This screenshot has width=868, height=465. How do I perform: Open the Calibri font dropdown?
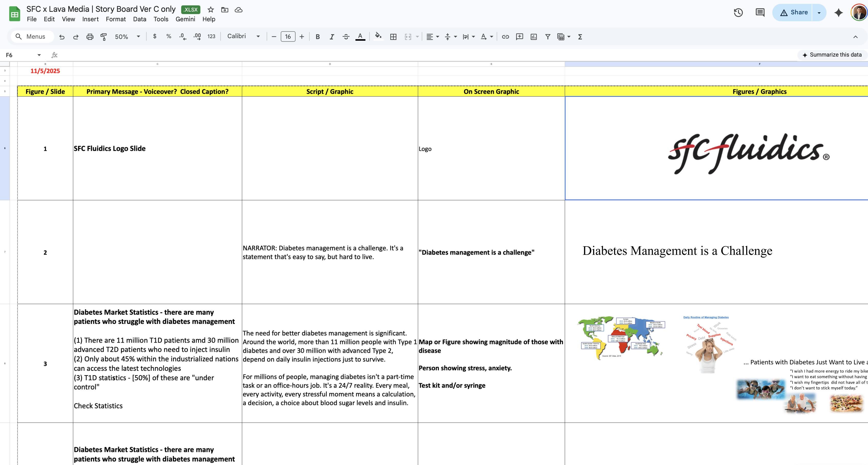tap(243, 36)
